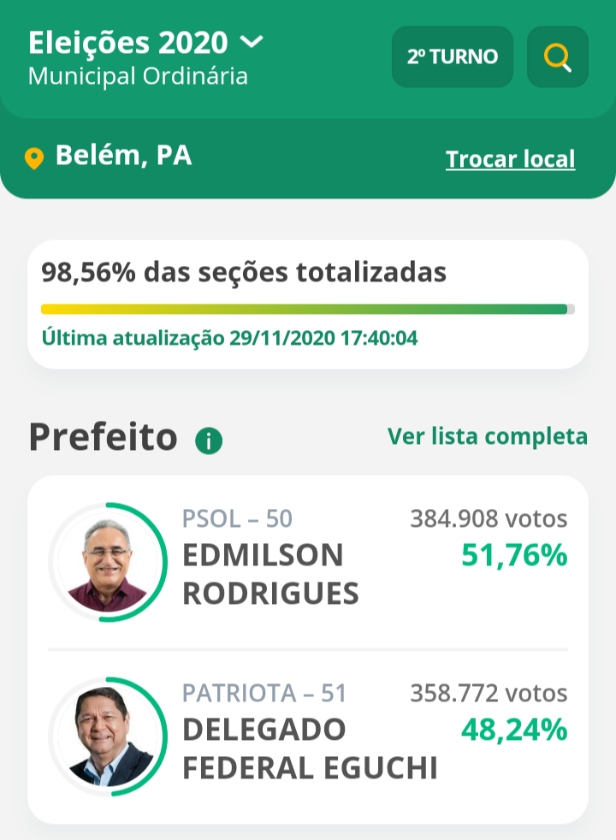The width and height of the screenshot is (616, 840).
Task: Open the Eleições 2020 election selector
Action: (128, 42)
